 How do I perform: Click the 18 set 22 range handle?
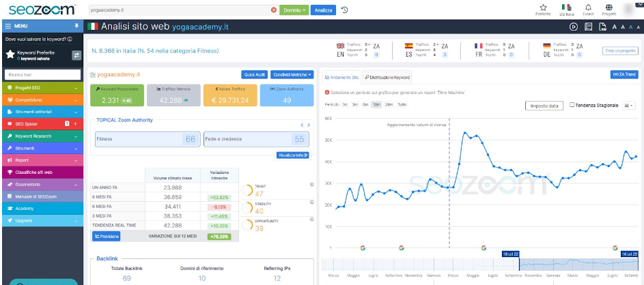[511, 254]
